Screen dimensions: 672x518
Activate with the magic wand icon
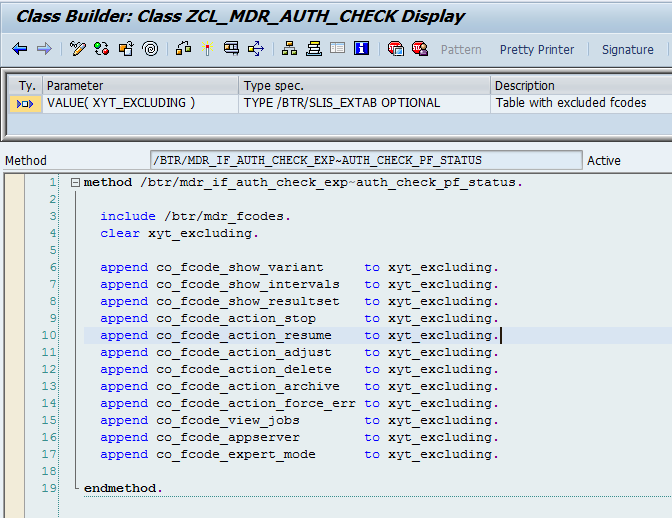208,49
